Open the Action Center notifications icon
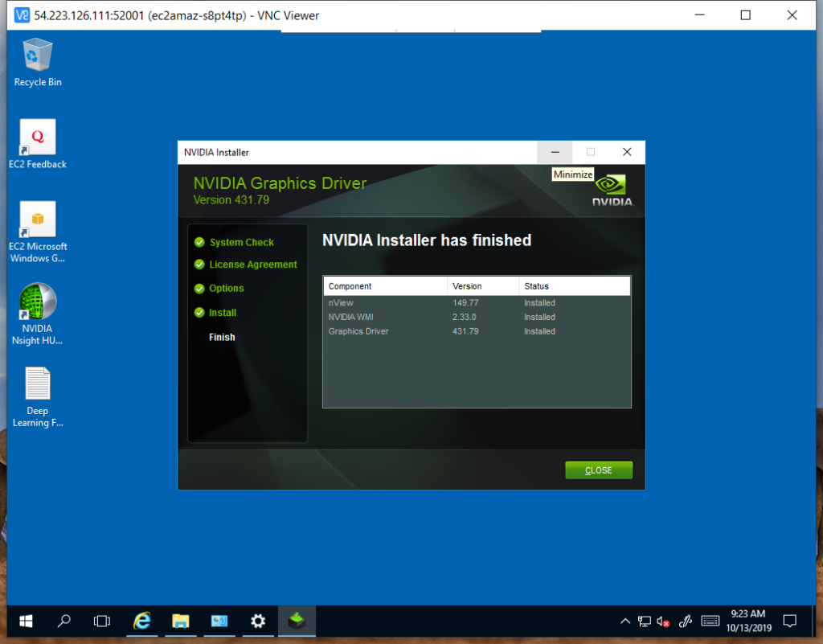This screenshot has width=823, height=644. point(789,621)
